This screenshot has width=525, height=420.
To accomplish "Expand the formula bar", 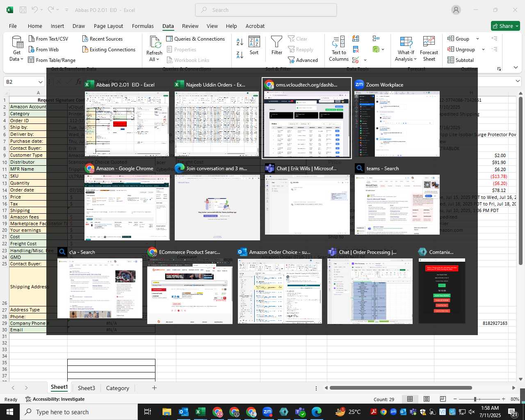I will pyautogui.click(x=518, y=82).
